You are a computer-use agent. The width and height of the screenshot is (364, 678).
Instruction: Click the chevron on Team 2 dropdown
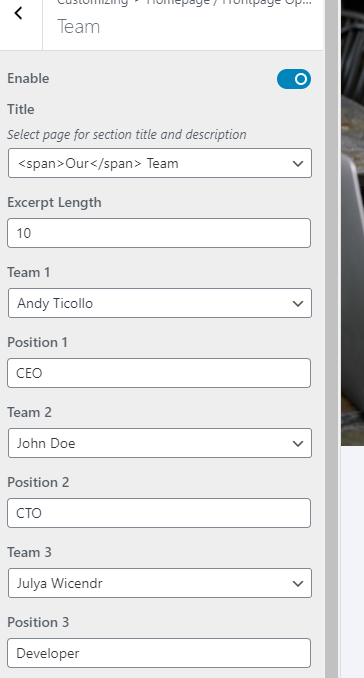click(x=297, y=444)
